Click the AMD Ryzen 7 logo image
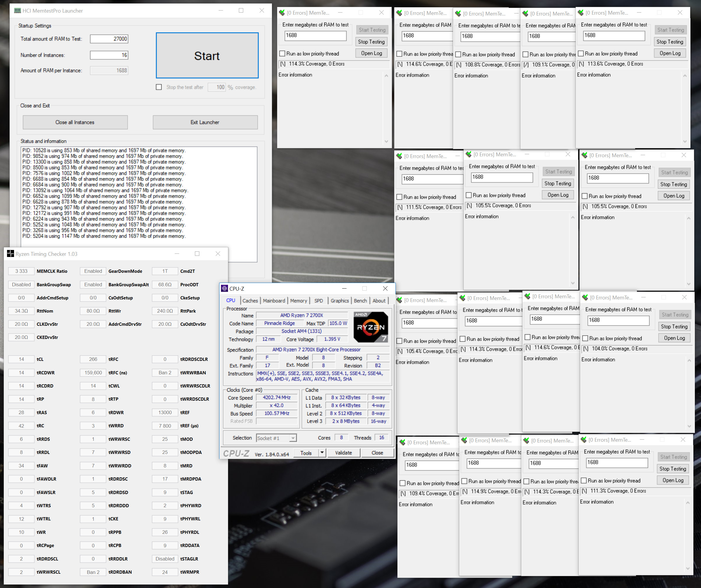The image size is (701, 588). [371, 327]
